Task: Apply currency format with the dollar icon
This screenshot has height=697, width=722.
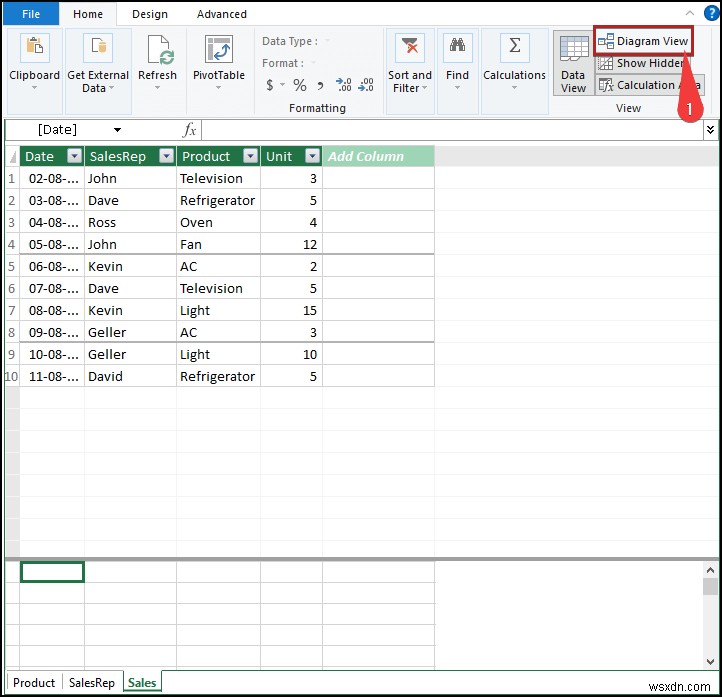Action: click(x=270, y=85)
